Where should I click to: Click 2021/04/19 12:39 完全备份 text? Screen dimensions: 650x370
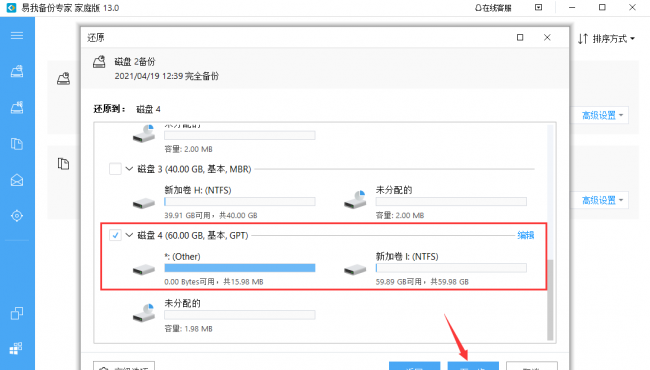[x=167, y=76]
